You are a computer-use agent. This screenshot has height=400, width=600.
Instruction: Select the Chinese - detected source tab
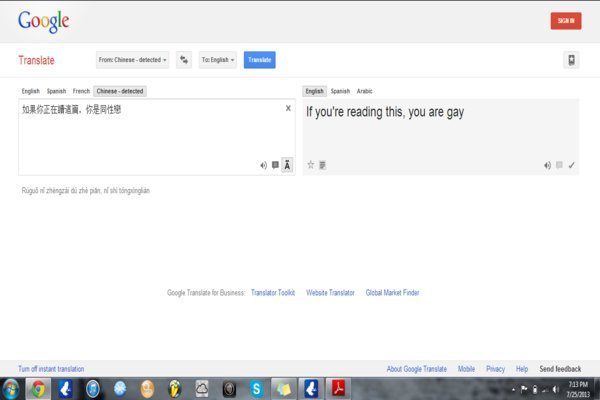[x=120, y=91]
